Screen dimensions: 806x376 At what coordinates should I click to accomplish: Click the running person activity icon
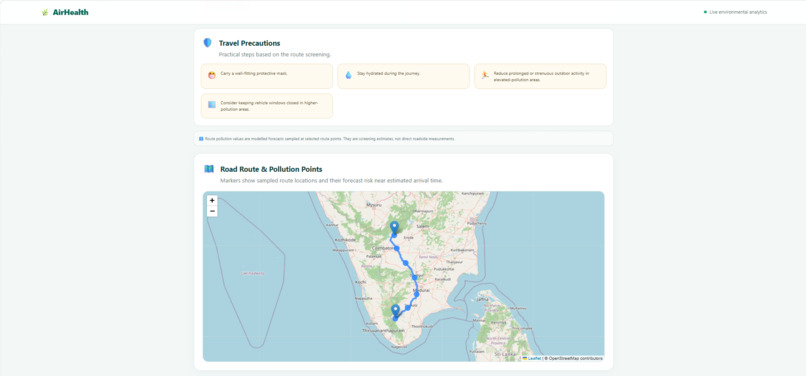pos(485,75)
